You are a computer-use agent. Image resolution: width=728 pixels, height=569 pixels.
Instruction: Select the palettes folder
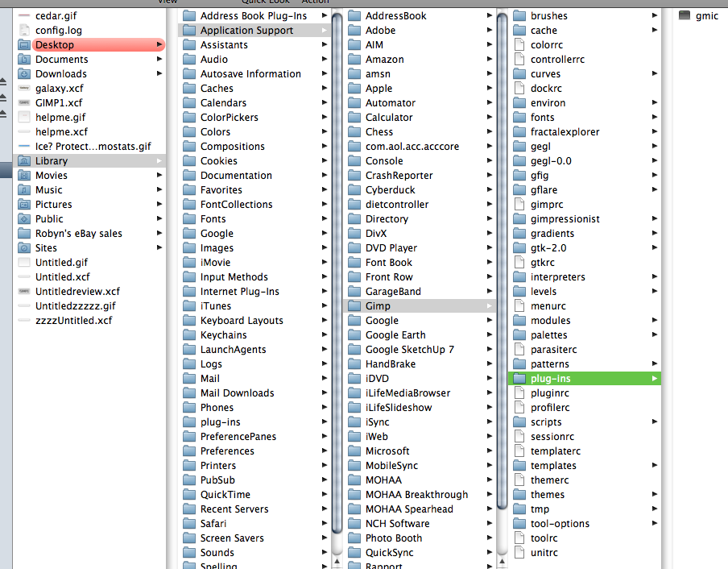point(585,335)
